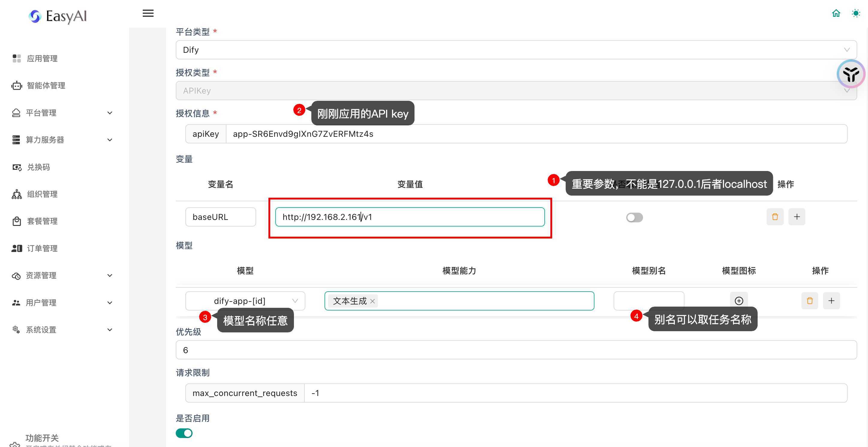The height and width of the screenshot is (447, 868).
Task: Click the 应用管理 grid icon
Action: click(x=16, y=59)
